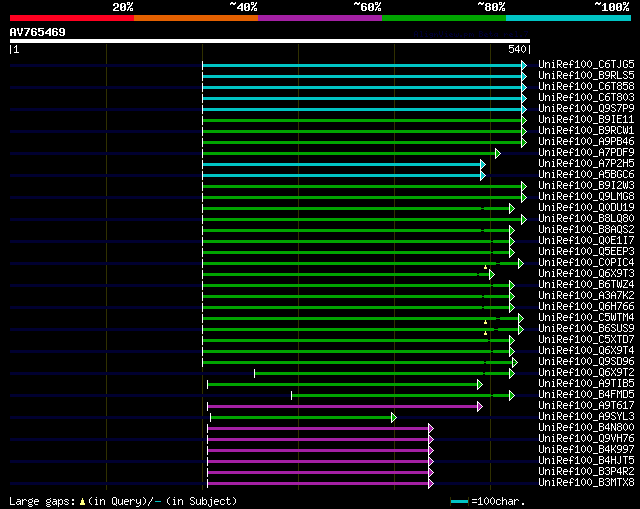Click the arrowhead ending the UniRef100_C6TJG5 alignment
Image resolution: width=640 pixels, height=509 pixels.
click(x=524, y=65)
